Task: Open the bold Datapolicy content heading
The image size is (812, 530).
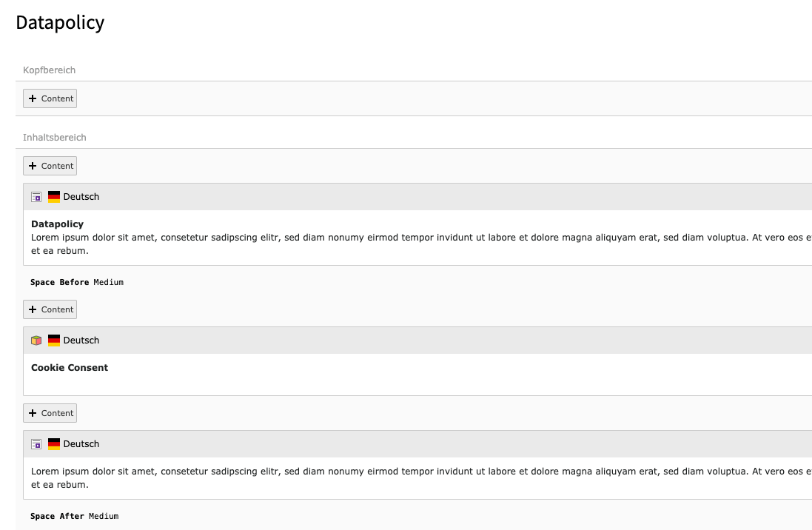Action: click(57, 224)
